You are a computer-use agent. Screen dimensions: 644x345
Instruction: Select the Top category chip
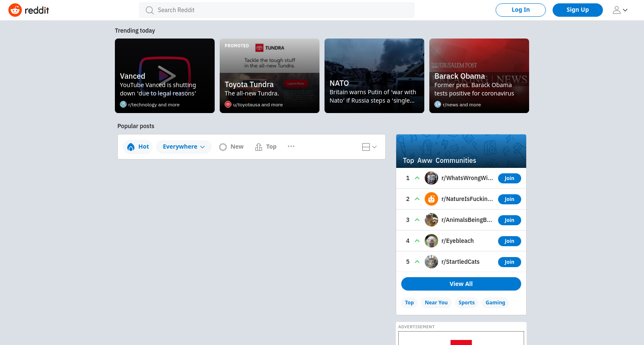410,303
